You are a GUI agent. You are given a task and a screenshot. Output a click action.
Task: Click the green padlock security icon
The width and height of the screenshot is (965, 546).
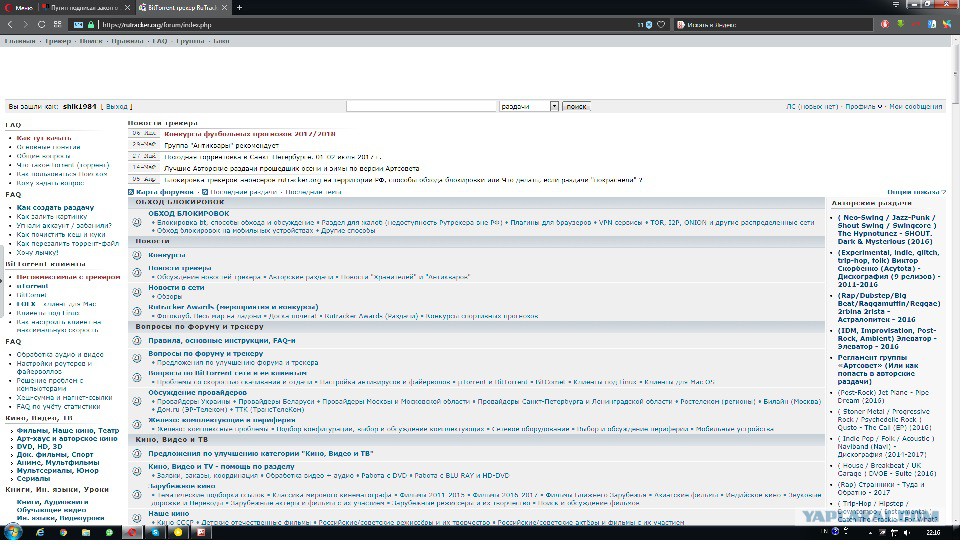tap(91, 25)
